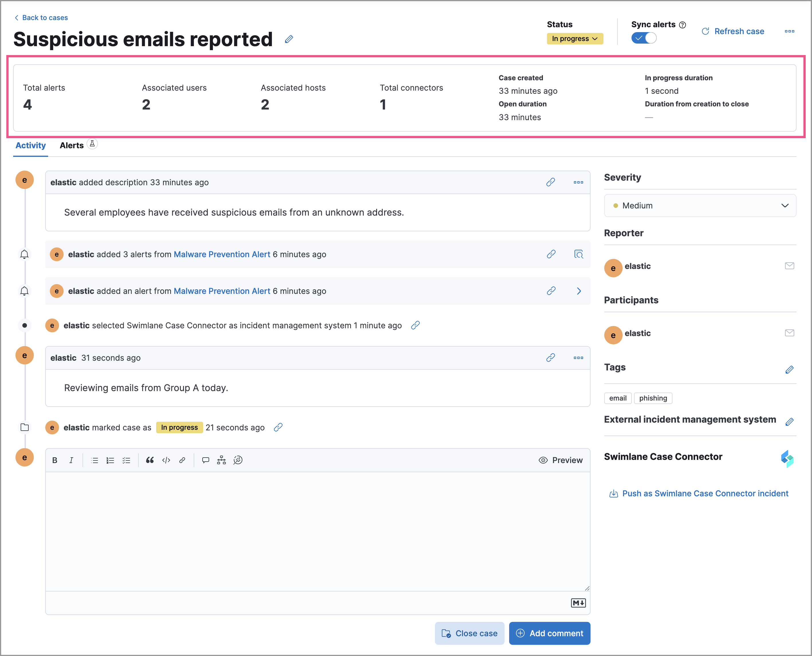The height and width of the screenshot is (656, 812).
Task: Edit External incident management system connector
Action: [789, 422]
